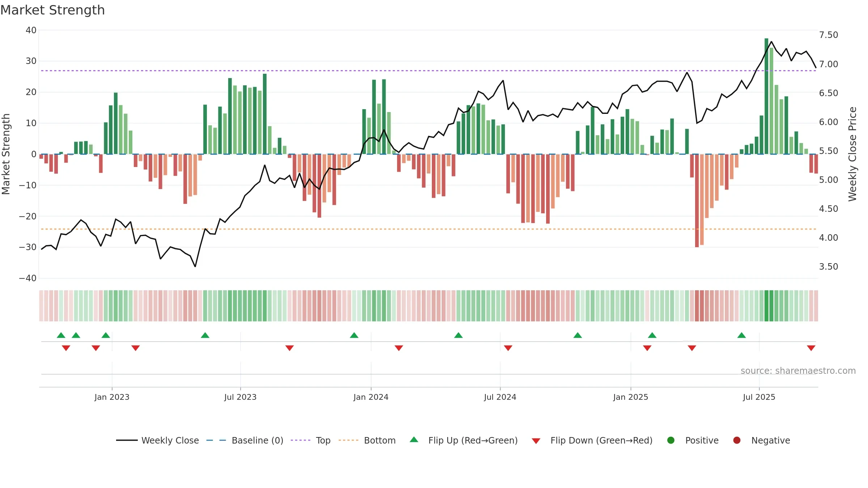
Task: Click the Jul 2023 x-axis label
Action: pos(241,397)
